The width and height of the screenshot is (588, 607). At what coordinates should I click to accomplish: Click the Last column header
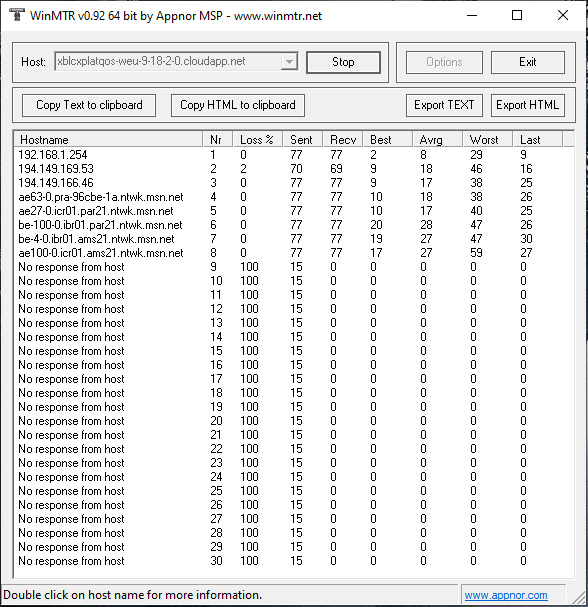point(538,140)
